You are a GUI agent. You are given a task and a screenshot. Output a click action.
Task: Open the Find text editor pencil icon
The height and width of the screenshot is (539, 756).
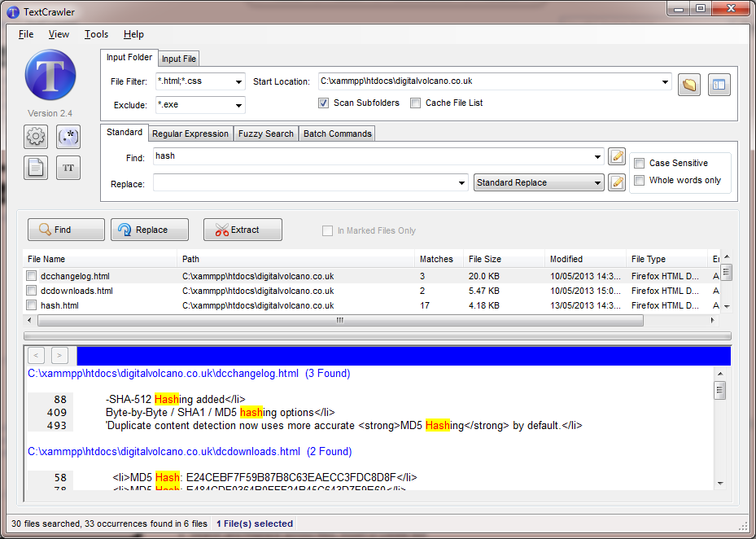tap(617, 156)
